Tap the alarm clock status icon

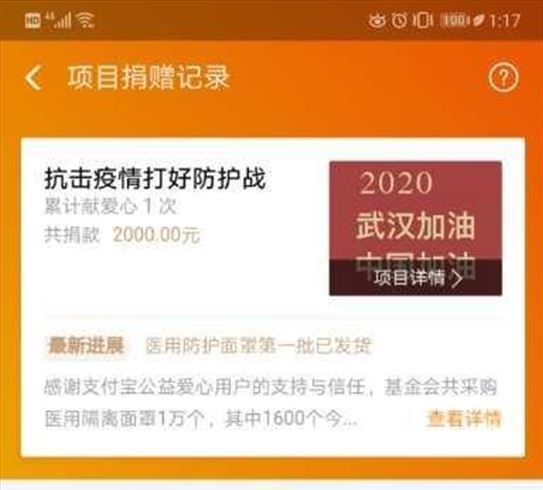pos(399,20)
